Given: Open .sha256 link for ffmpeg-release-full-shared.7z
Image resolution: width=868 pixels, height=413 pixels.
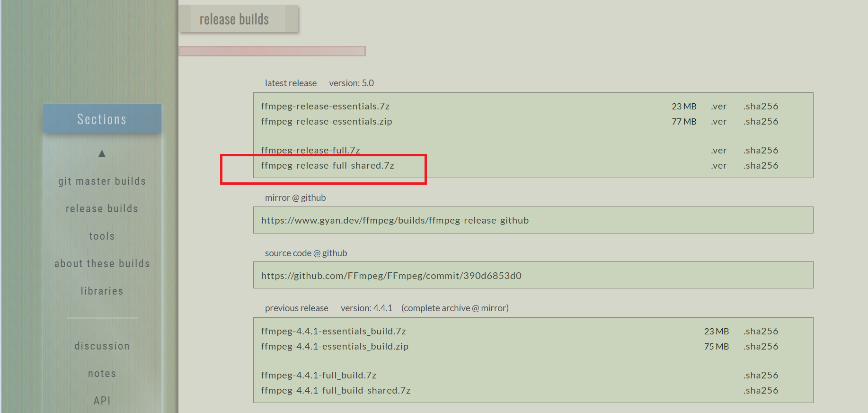Looking at the screenshot, I should tap(761, 166).
